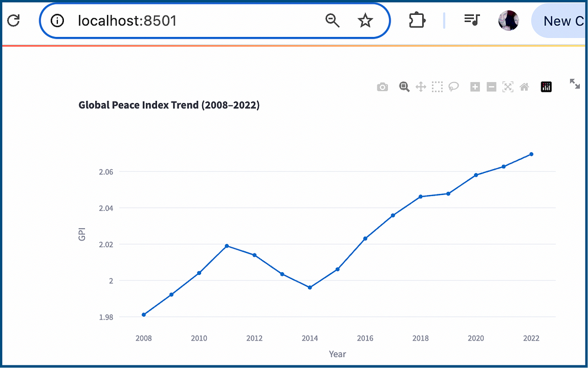Click the 2.06 y-axis label
The width and height of the screenshot is (588, 368).
pos(106,172)
